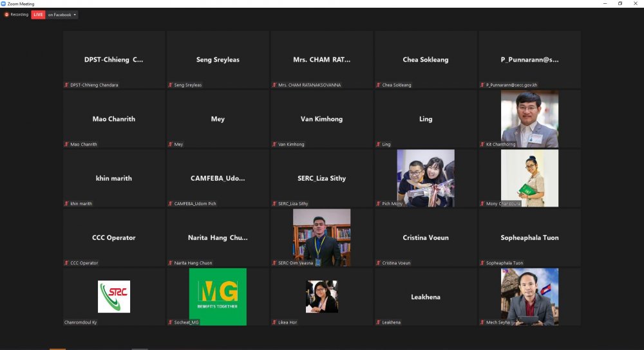Click the red LIVE badge

coord(38,14)
